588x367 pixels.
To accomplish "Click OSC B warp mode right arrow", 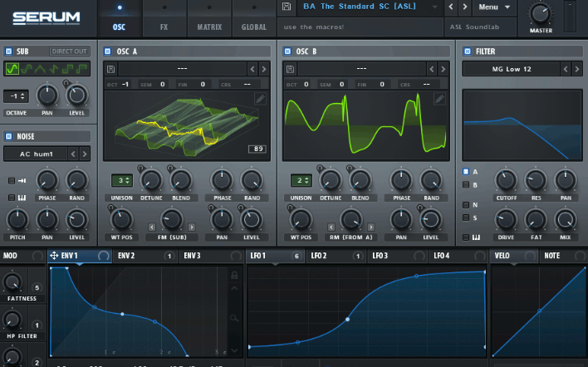I will click(371, 228).
